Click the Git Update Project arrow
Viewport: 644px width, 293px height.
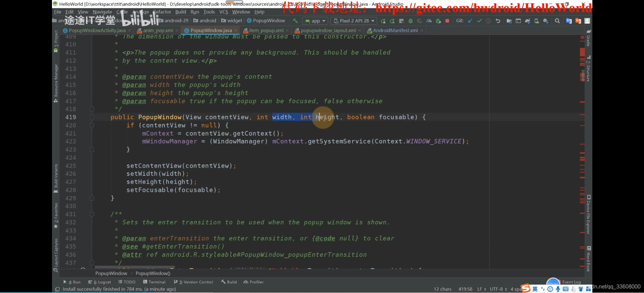(x=470, y=21)
